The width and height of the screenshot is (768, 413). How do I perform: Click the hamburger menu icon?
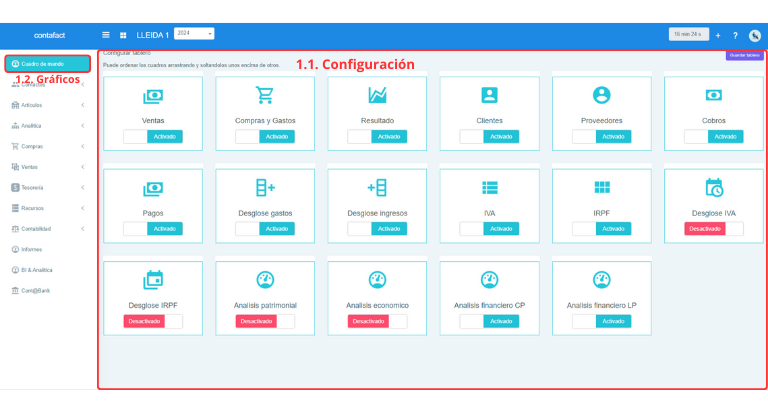(107, 35)
